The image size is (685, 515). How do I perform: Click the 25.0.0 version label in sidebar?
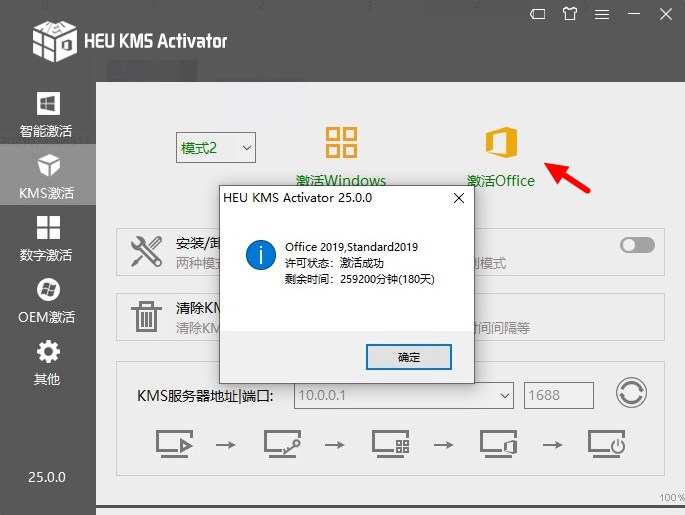click(47, 477)
